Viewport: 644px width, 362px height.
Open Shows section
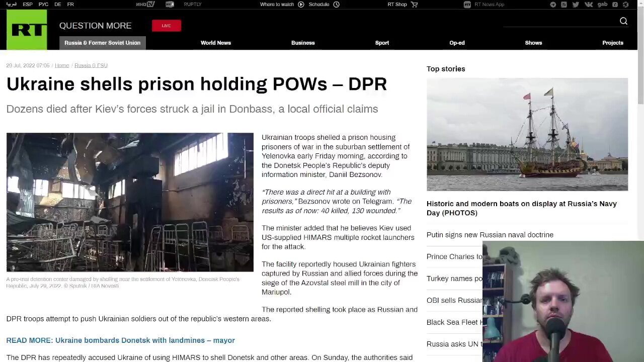(533, 43)
